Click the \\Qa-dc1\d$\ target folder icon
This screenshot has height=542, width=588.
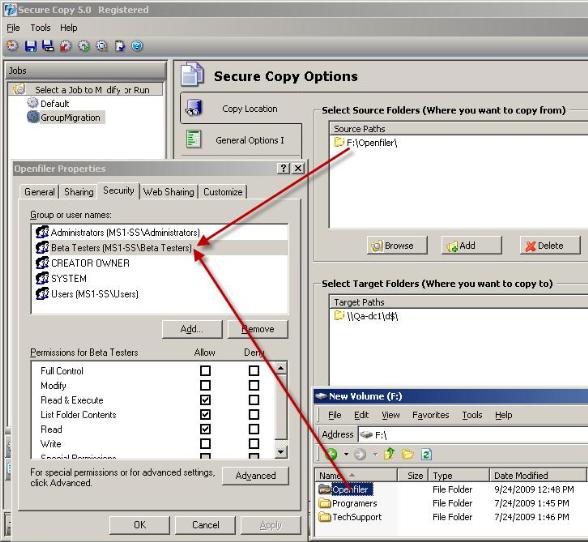pyautogui.click(x=339, y=315)
